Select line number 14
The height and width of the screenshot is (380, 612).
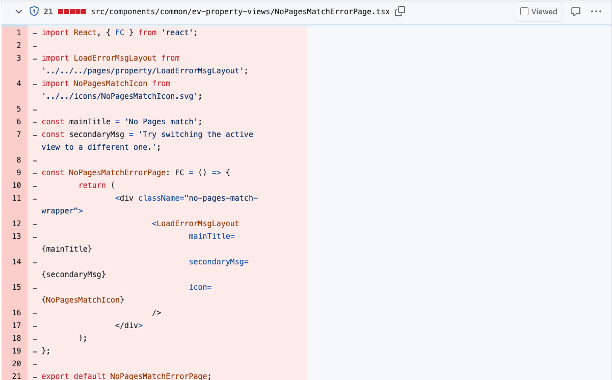click(16, 261)
